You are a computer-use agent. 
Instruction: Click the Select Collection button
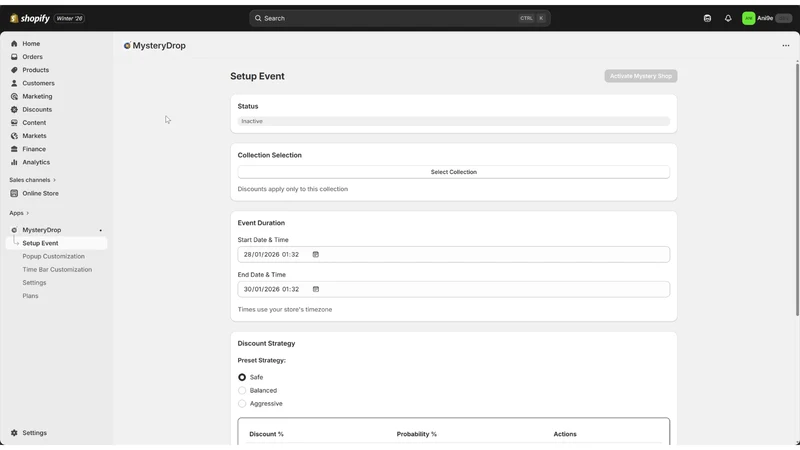(x=454, y=172)
